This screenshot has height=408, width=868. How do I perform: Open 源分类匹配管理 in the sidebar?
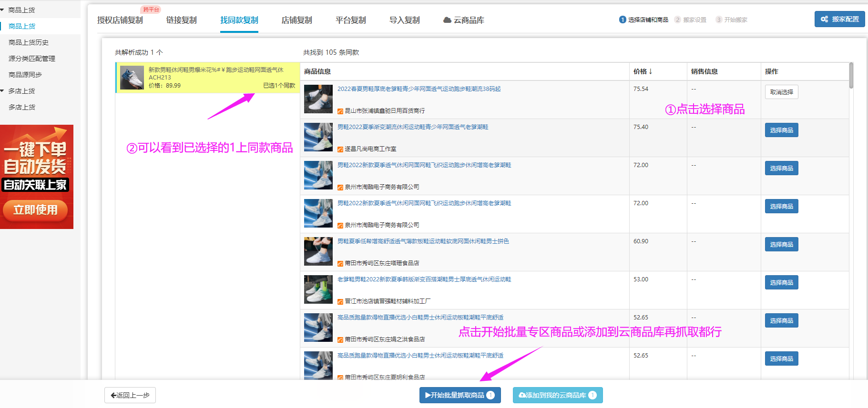pyautogui.click(x=31, y=59)
